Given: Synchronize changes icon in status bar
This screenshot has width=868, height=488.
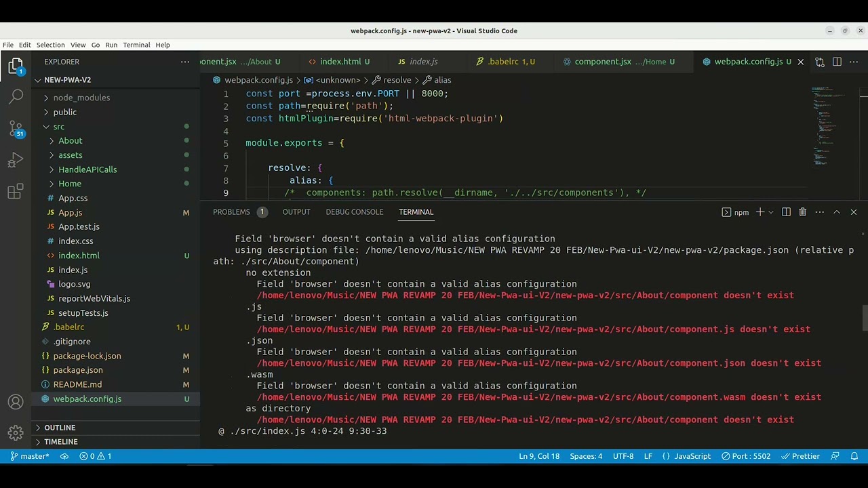Looking at the screenshot, I should coord(64,456).
